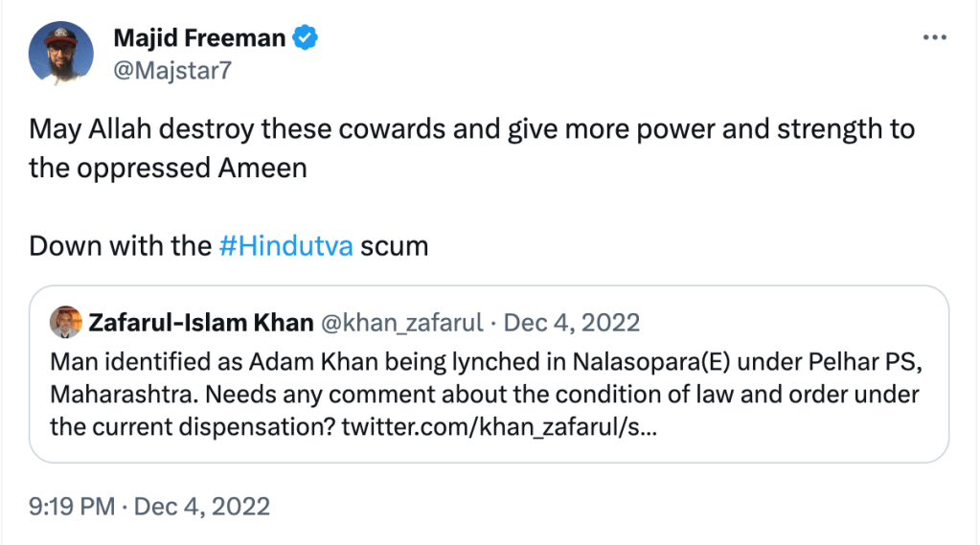Click the Zafarul-Islam Khan author name
This screenshot has width=980, height=545.
coord(200,322)
